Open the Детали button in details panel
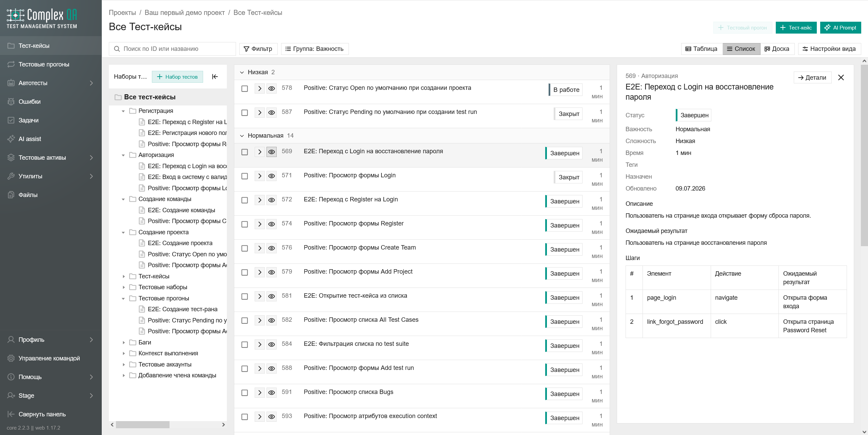This screenshot has height=435, width=868. [x=812, y=78]
